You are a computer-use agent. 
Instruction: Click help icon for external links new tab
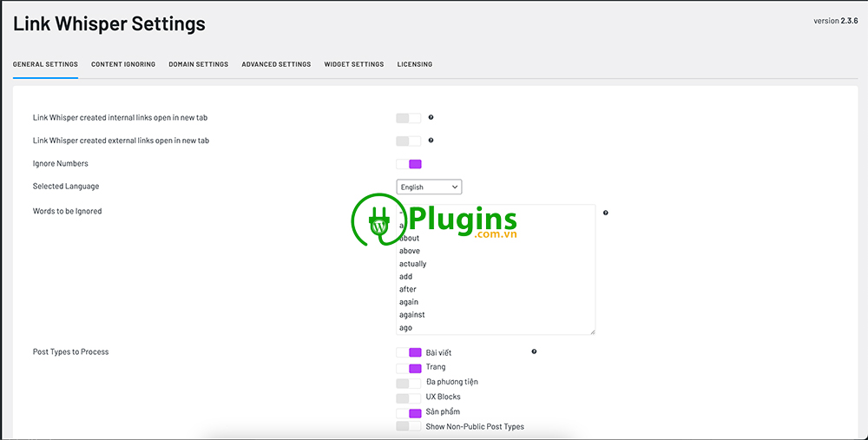431,140
